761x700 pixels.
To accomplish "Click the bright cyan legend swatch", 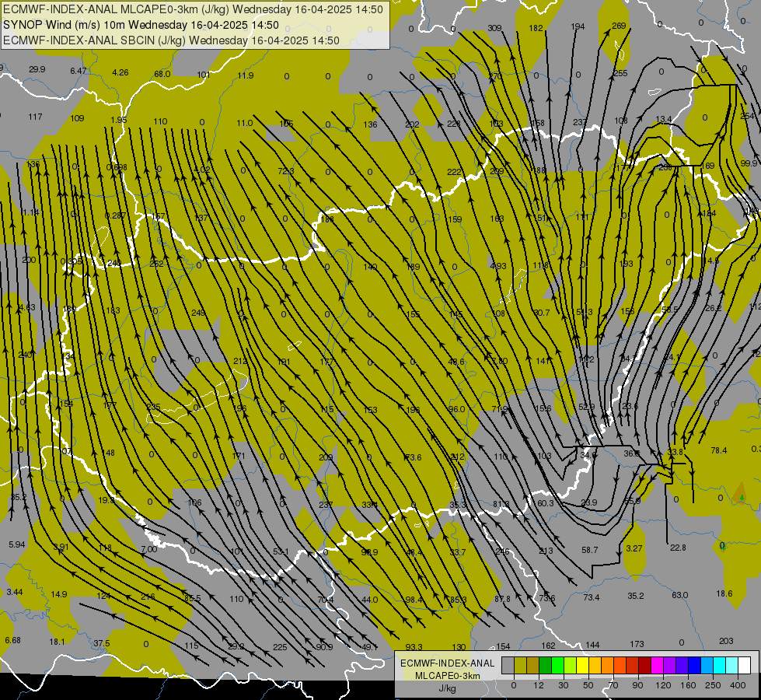I will coord(720,665).
